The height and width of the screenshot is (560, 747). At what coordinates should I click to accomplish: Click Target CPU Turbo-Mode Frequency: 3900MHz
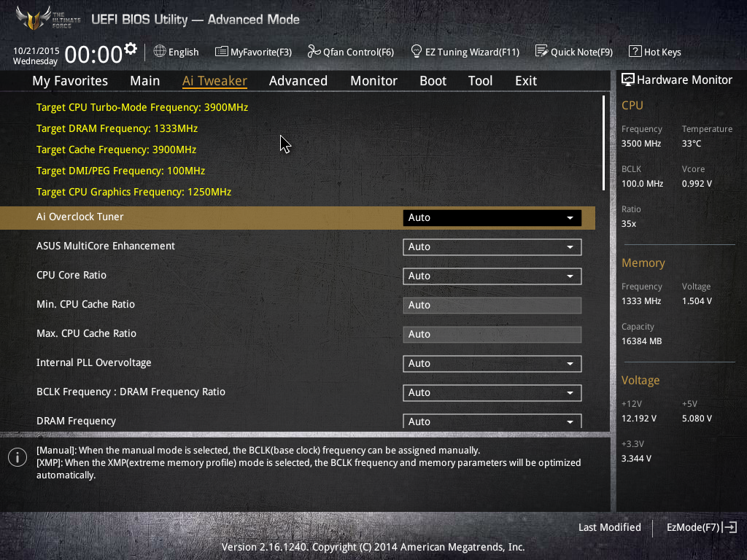pos(142,107)
